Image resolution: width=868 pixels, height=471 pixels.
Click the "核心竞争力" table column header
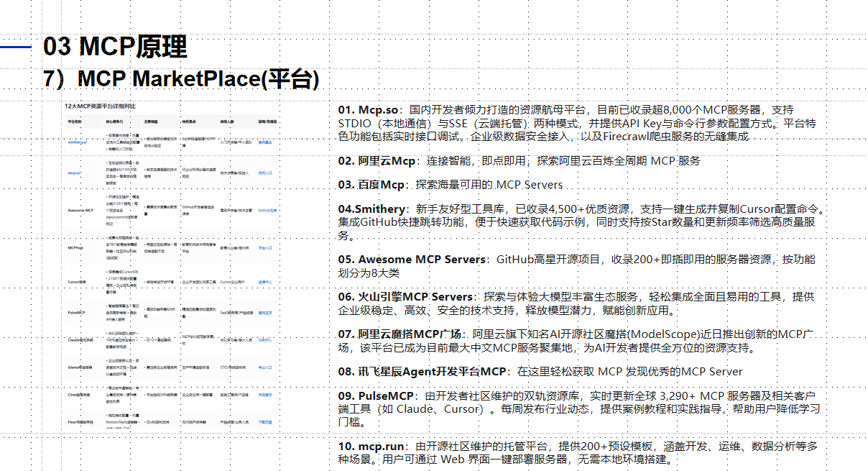pos(115,122)
